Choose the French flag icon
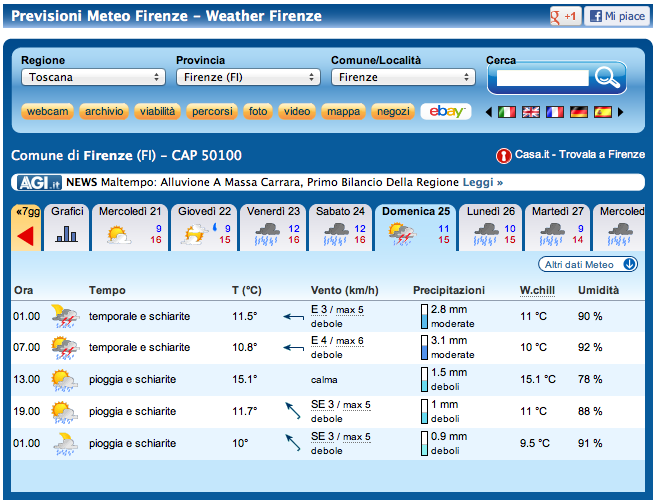Image resolution: width=662 pixels, height=500 pixels. 555,112
